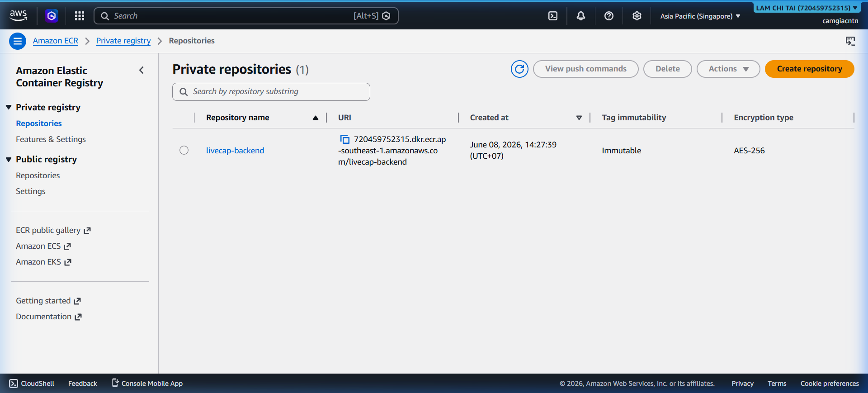Click the Delete button
This screenshot has width=868, height=393.
(667, 69)
